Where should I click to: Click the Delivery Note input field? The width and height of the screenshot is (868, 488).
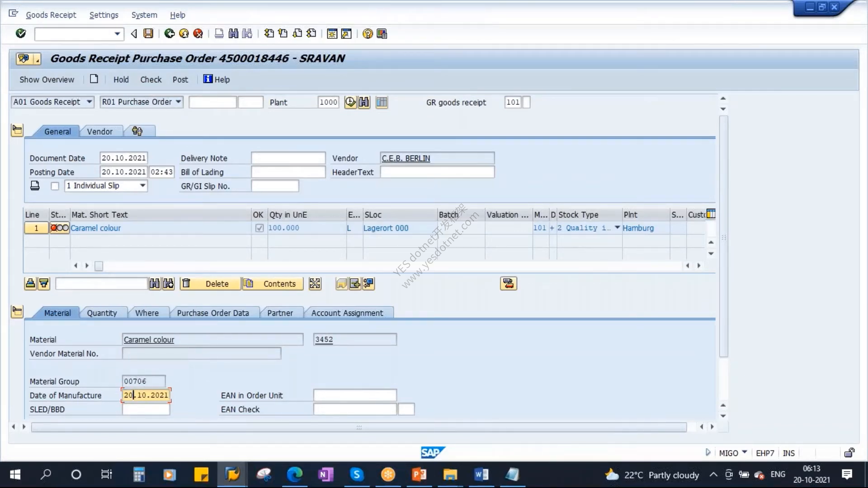288,158
